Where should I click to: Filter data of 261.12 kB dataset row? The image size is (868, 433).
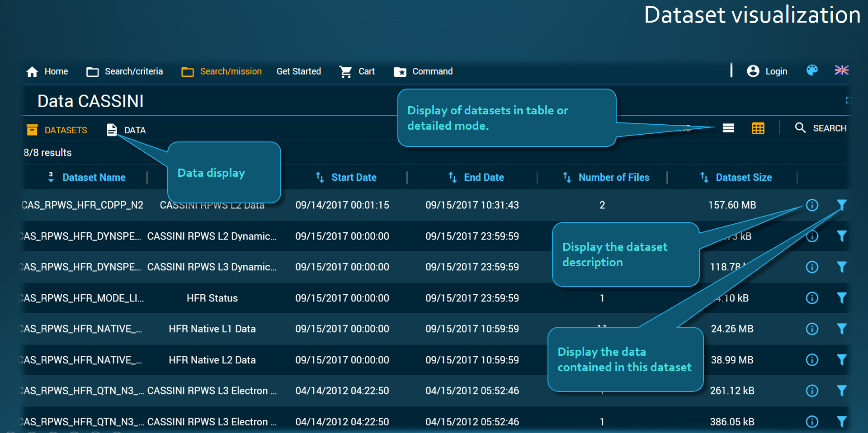[x=841, y=391]
